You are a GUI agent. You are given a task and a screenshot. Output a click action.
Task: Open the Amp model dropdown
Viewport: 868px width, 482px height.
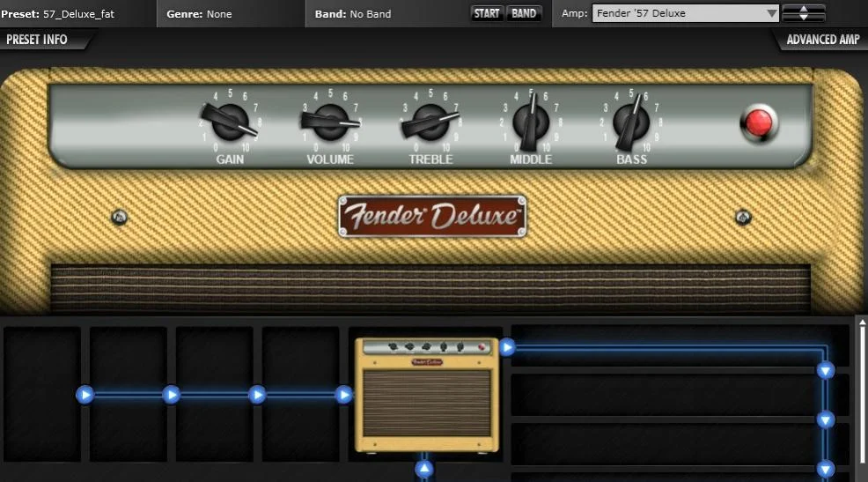pos(685,13)
